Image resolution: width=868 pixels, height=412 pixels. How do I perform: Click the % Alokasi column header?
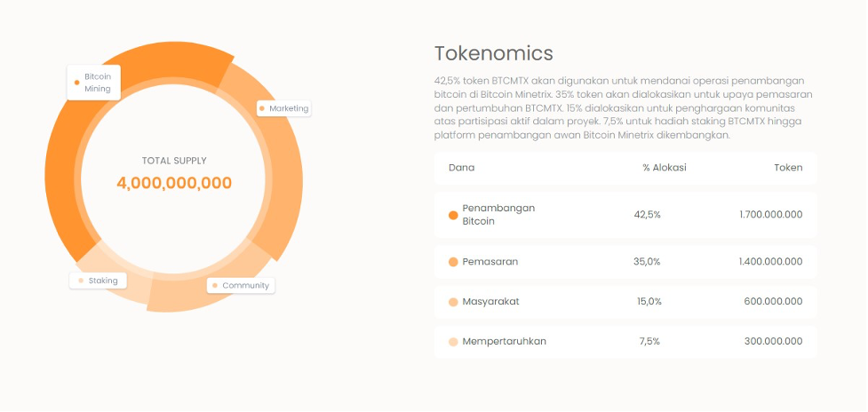pyautogui.click(x=664, y=167)
